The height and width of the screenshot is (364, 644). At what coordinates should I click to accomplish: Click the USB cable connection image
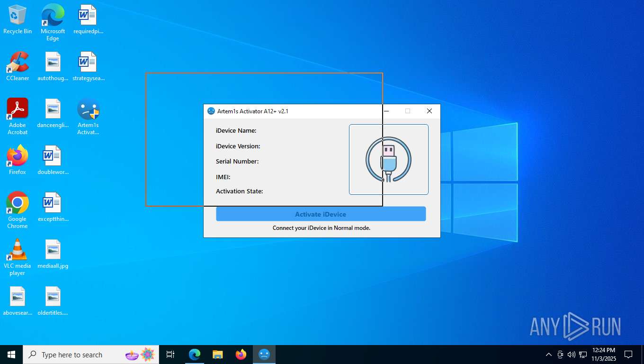pyautogui.click(x=389, y=160)
